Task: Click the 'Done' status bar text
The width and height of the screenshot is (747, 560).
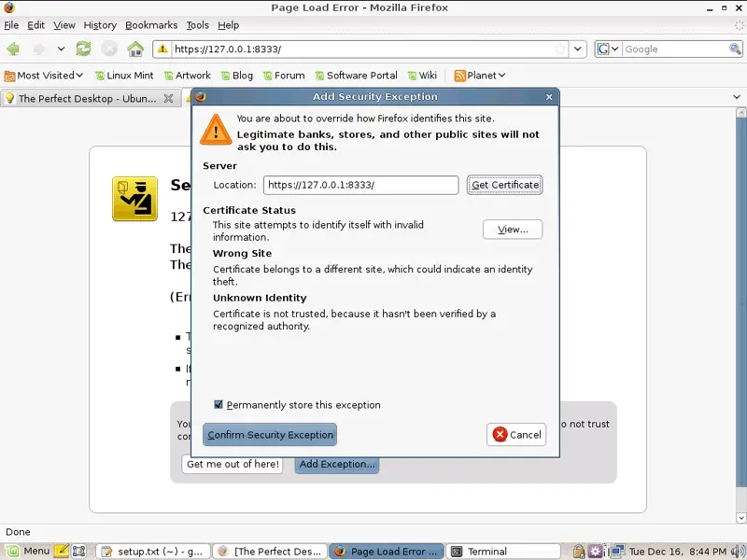Action: 18,532
